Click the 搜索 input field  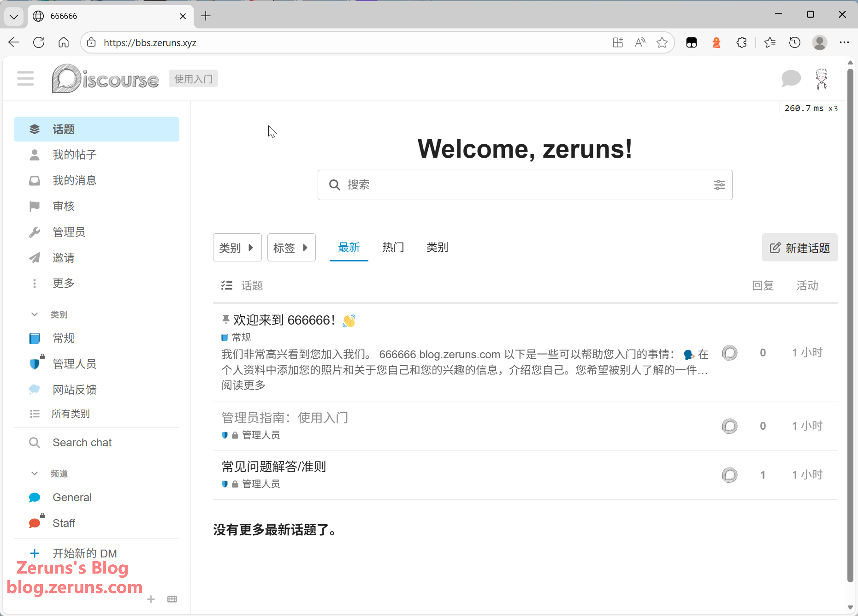(525, 185)
